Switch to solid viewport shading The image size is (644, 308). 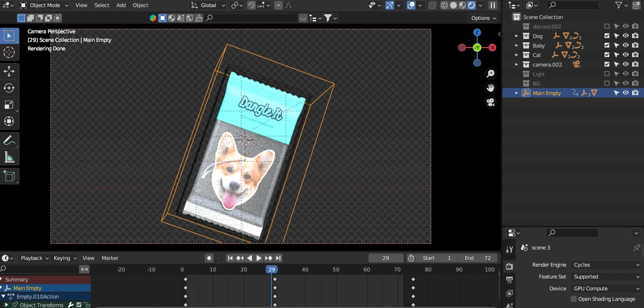click(x=453, y=5)
